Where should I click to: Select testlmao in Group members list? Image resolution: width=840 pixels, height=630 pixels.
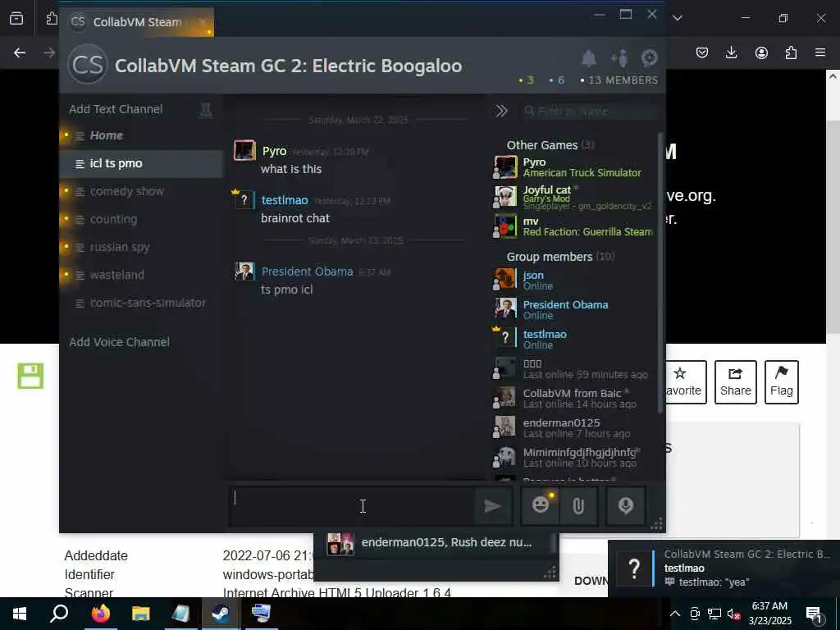[574, 339]
